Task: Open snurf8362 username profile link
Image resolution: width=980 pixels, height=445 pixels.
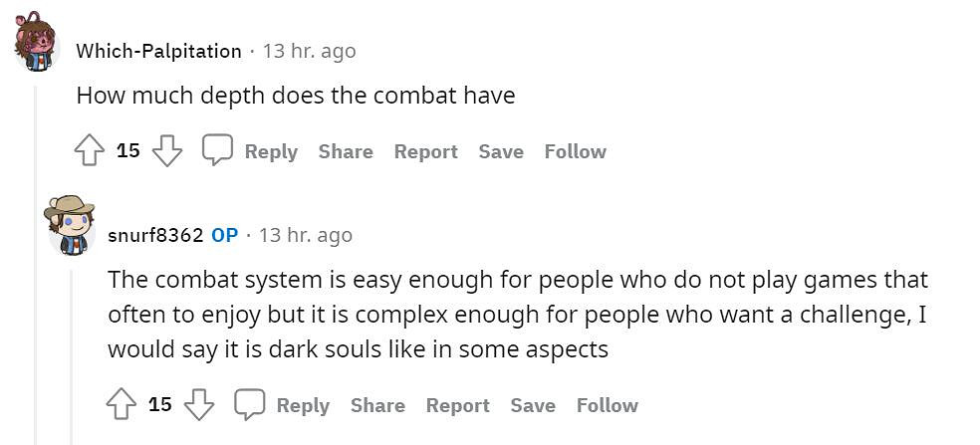Action: (x=155, y=236)
